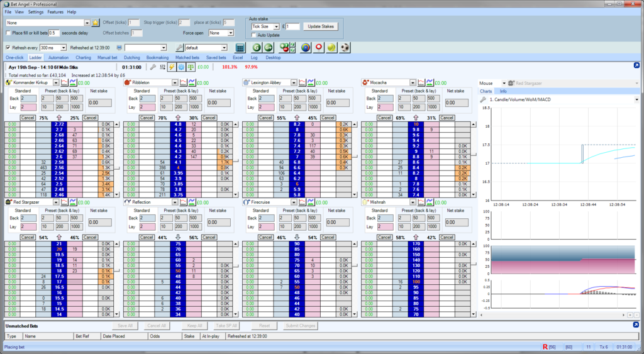
Task: Open the Features menu
Action: (55, 12)
